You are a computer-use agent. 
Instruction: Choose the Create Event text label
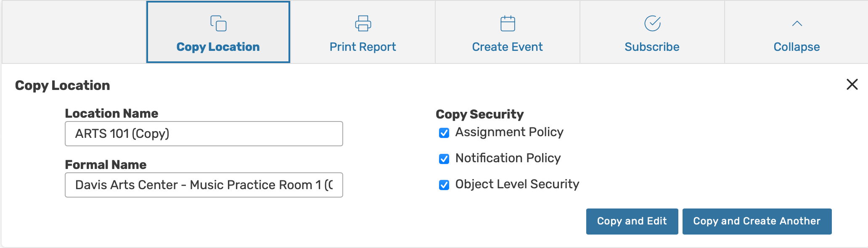[x=507, y=47]
